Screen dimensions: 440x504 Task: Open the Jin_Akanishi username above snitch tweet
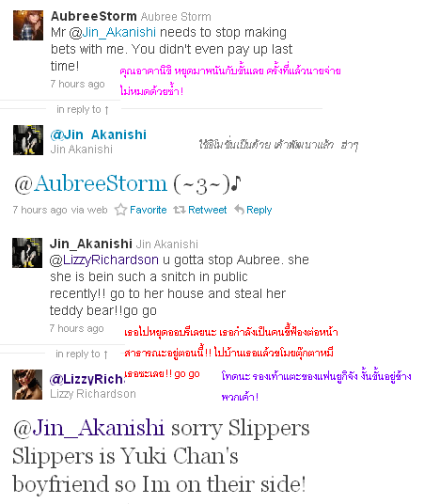pos(91,244)
